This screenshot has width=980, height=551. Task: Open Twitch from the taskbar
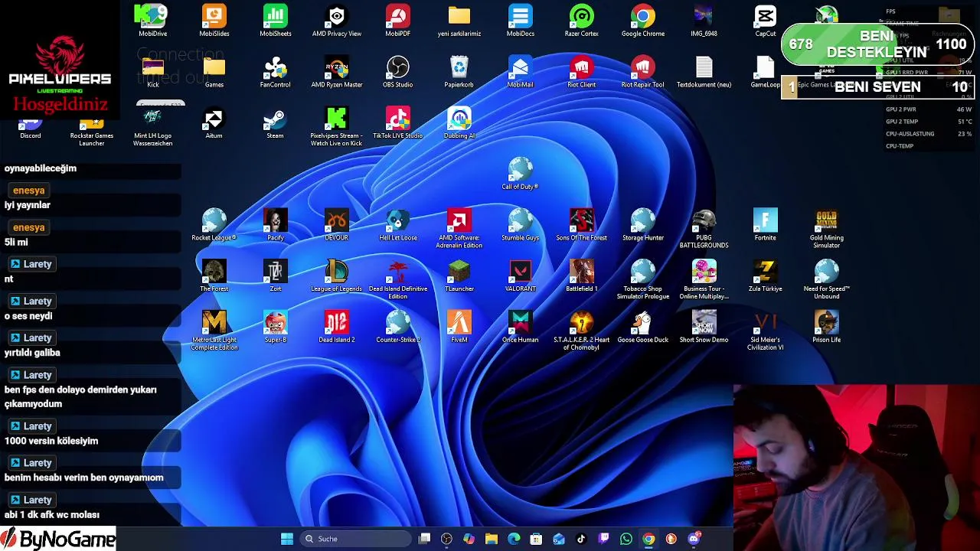coord(604,539)
